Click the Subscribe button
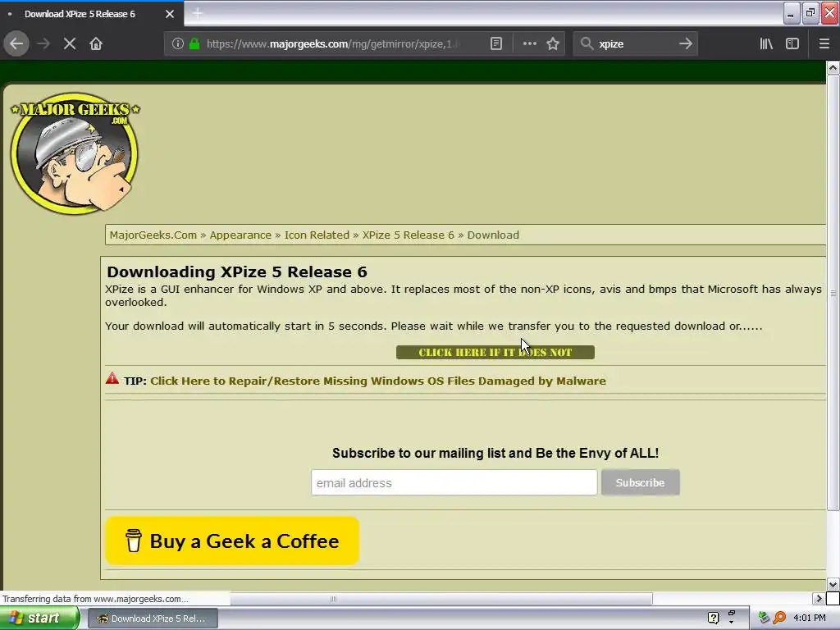Screen dimensions: 840x630 point(640,482)
